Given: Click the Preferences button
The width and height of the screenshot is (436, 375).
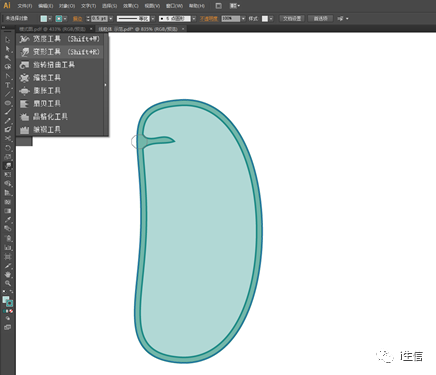Looking at the screenshot, I should pyautogui.click(x=320, y=19).
